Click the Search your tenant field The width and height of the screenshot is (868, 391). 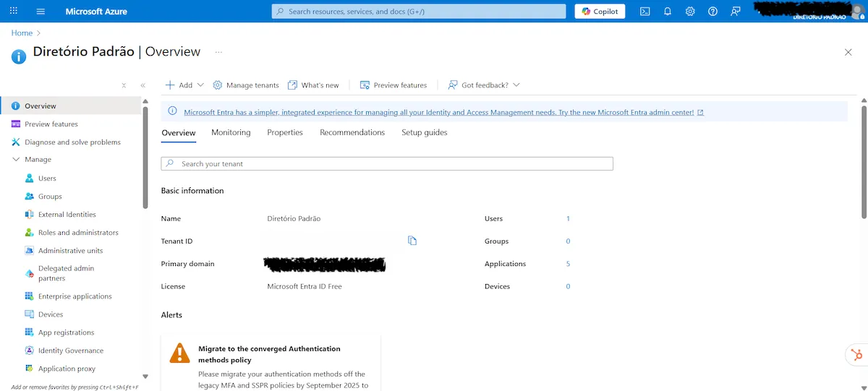(387, 163)
